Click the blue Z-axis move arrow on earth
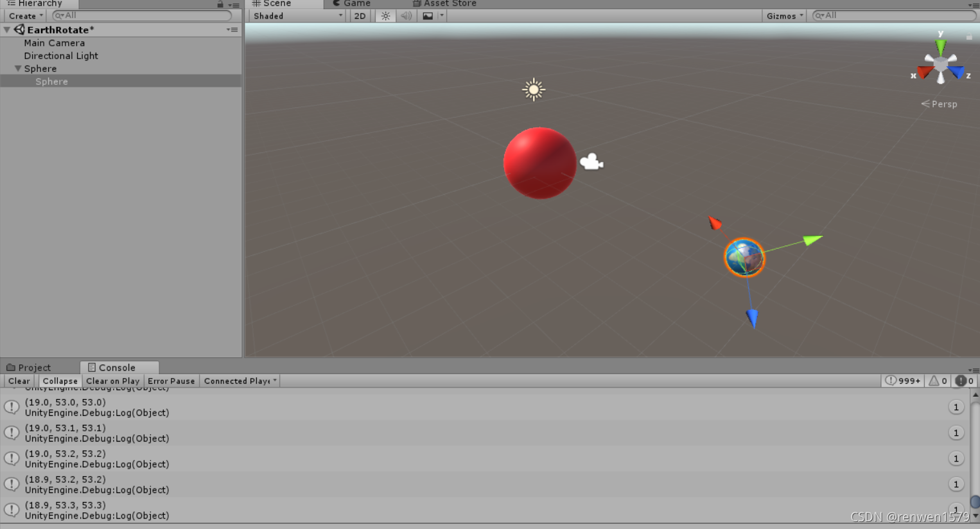 [x=752, y=318]
